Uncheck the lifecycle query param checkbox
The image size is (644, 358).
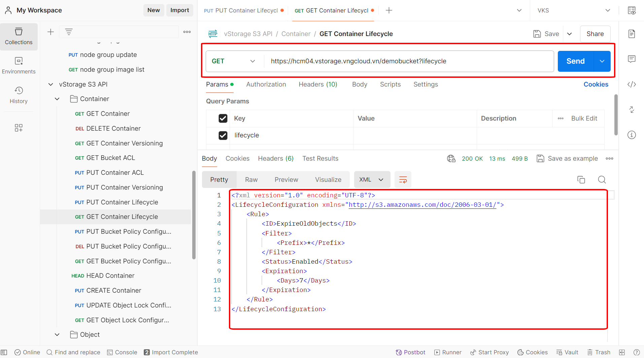click(x=223, y=135)
